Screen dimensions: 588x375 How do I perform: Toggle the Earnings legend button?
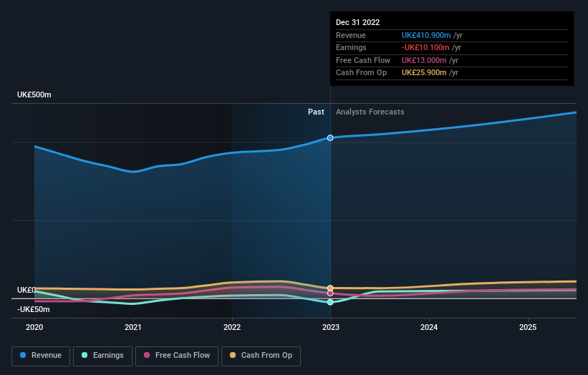point(102,356)
